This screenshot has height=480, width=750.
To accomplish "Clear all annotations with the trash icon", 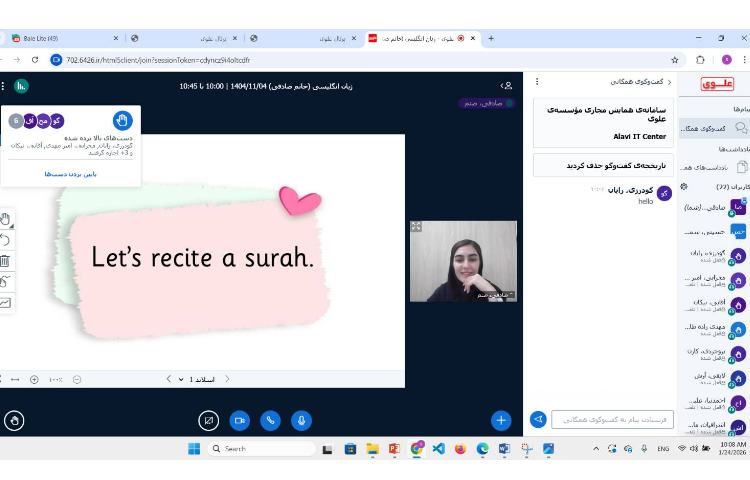I will point(5,261).
